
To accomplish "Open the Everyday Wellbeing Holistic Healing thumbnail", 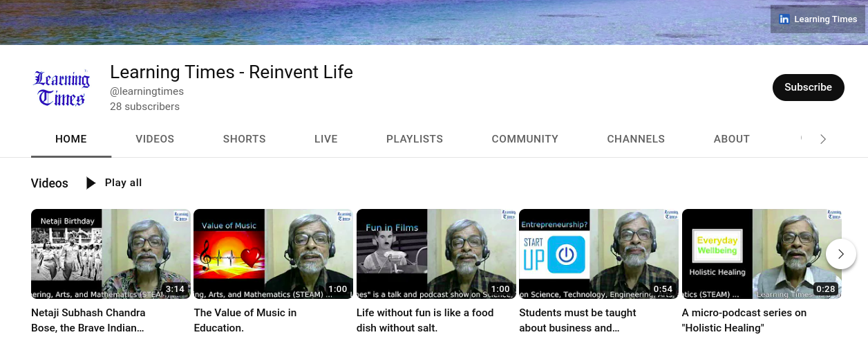I will (762, 254).
